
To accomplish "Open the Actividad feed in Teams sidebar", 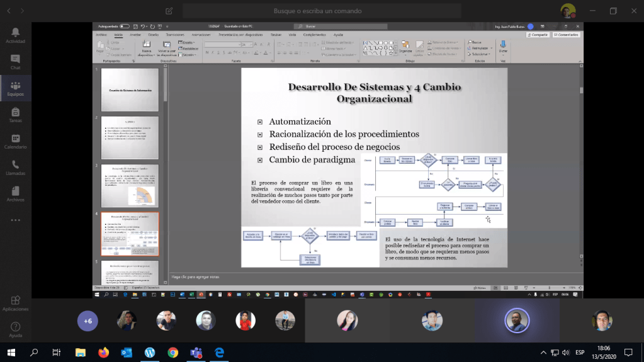I will pos(15,35).
